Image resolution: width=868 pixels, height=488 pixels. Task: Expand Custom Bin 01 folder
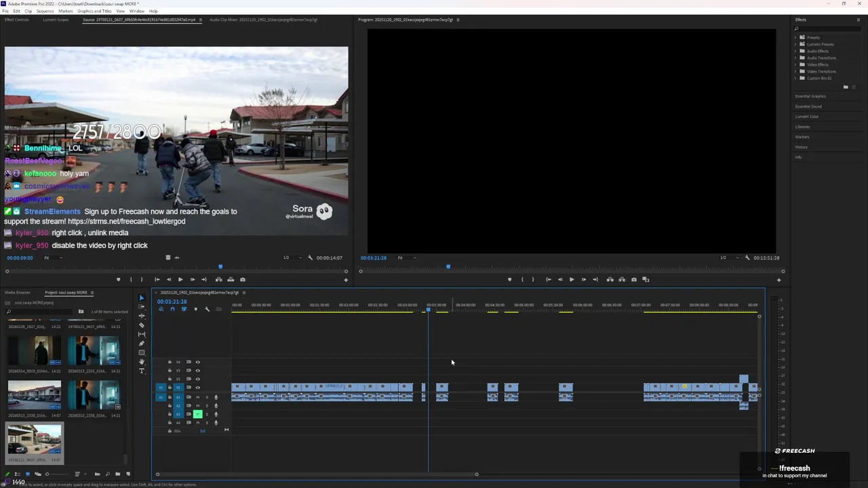(x=796, y=78)
